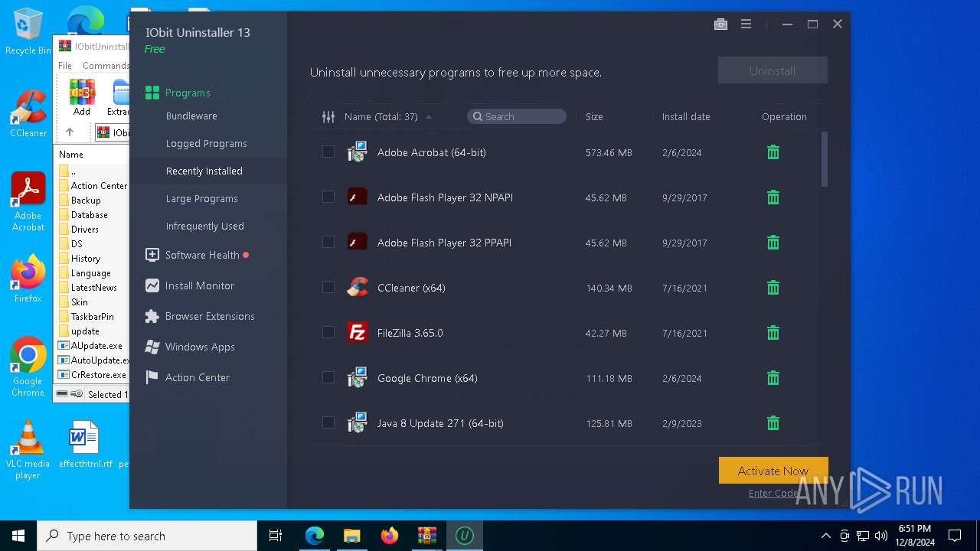Image resolution: width=980 pixels, height=551 pixels.
Task: Click the Install Monitor chart icon
Action: coord(152,285)
